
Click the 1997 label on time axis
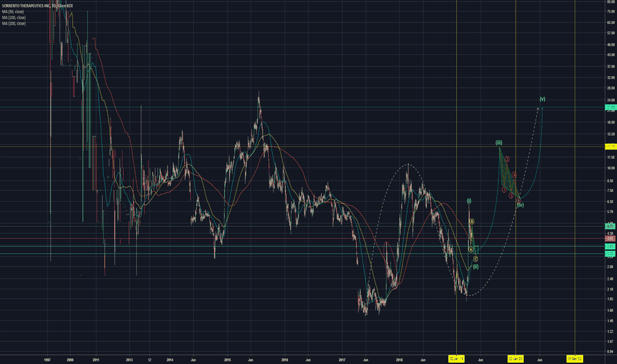tap(47, 359)
